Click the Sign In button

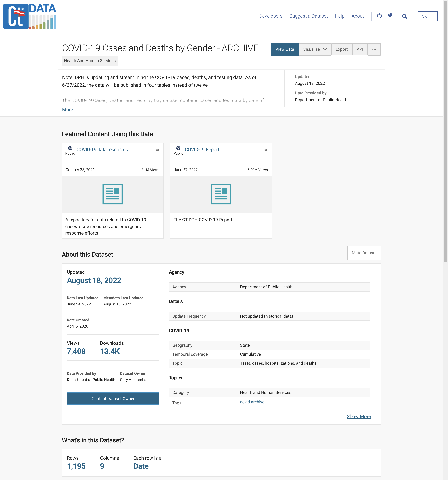coord(428,16)
